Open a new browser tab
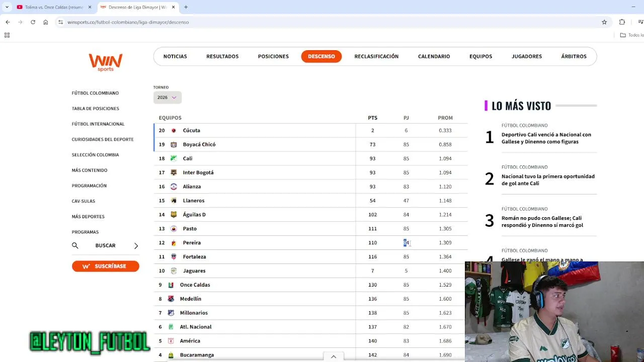644x362 pixels. 186,7
